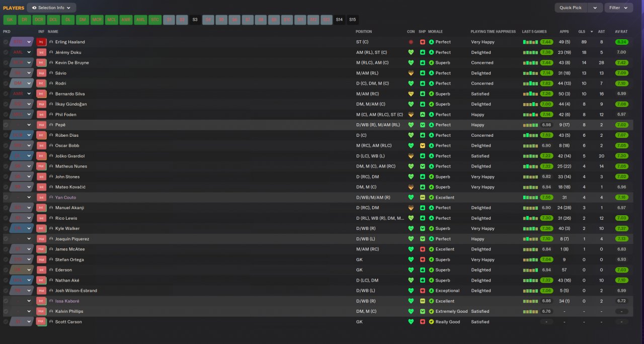Viewport: 644px width, 344px height.
Task: Sort by the Morale column header
Action: click(x=435, y=32)
